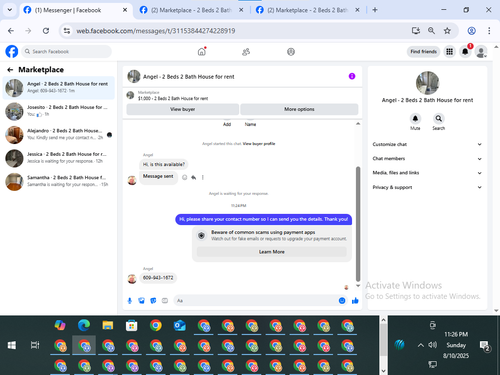
Task: Focus the Search Facebook field
Action: (x=67, y=52)
